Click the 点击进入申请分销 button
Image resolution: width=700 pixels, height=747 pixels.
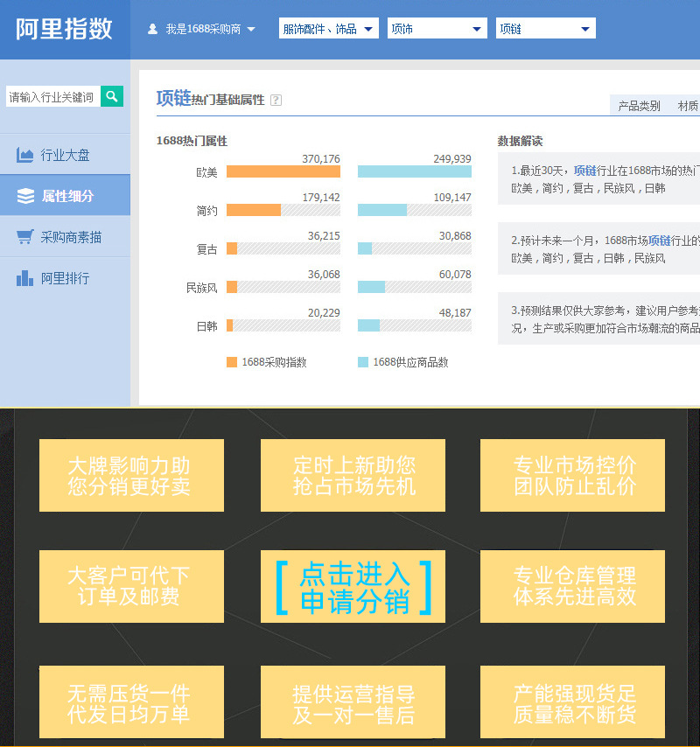point(353,586)
